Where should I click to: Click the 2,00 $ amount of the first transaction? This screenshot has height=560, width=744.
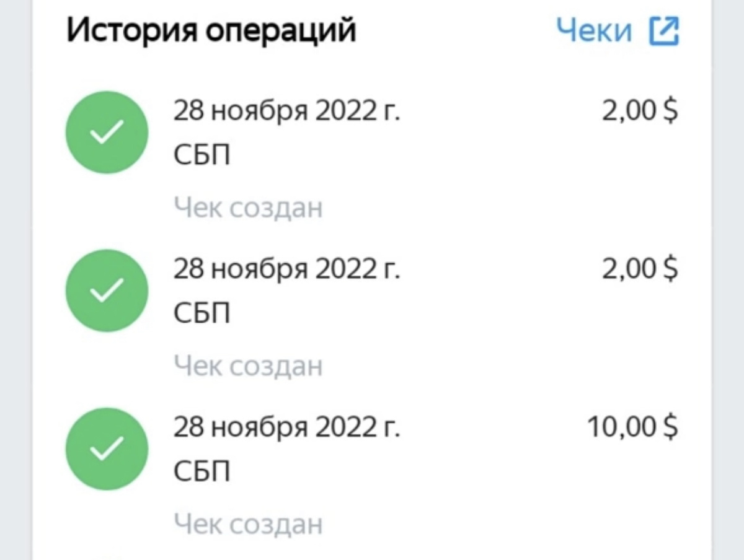642,110
